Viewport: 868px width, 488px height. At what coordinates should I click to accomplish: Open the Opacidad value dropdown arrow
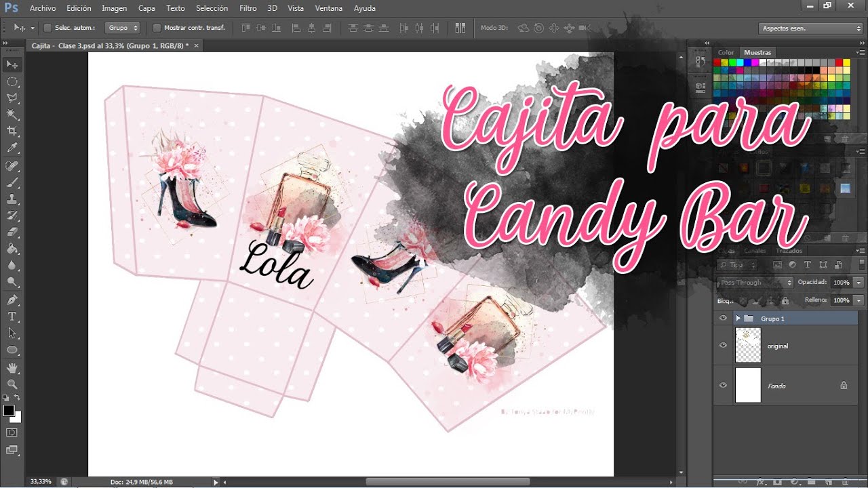[859, 283]
